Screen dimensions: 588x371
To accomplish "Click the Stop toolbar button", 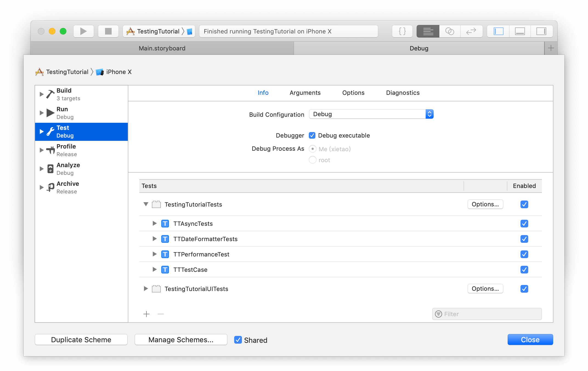I will (108, 31).
